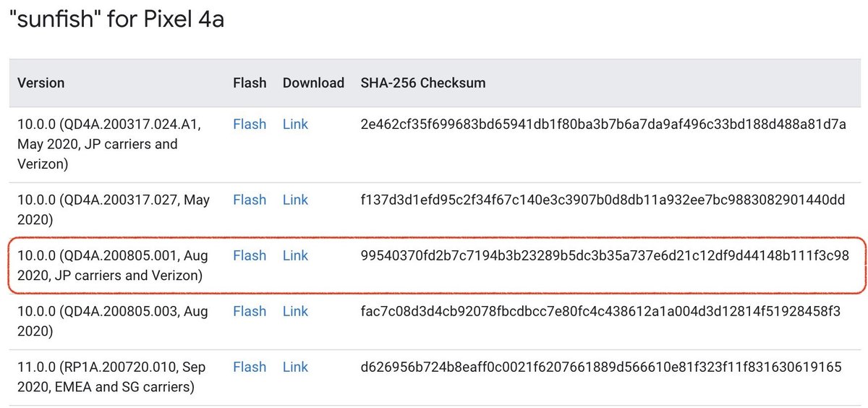Click Flash for QD4A.200317.027 May 2020

(250, 200)
